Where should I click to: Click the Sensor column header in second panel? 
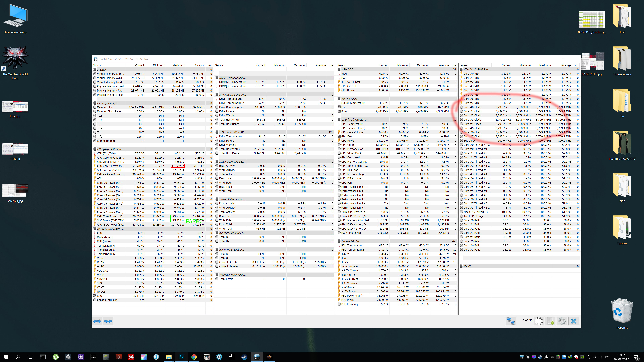tap(219, 65)
